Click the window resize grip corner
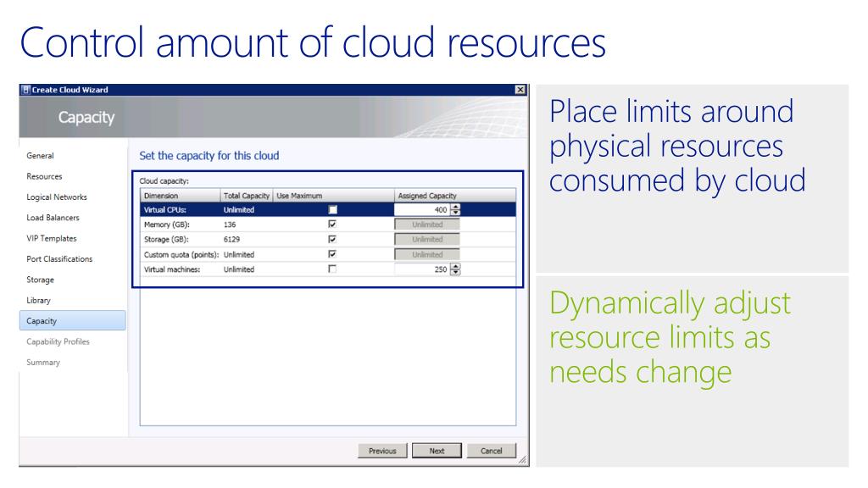Screen dimensions: 868x488 point(522,460)
